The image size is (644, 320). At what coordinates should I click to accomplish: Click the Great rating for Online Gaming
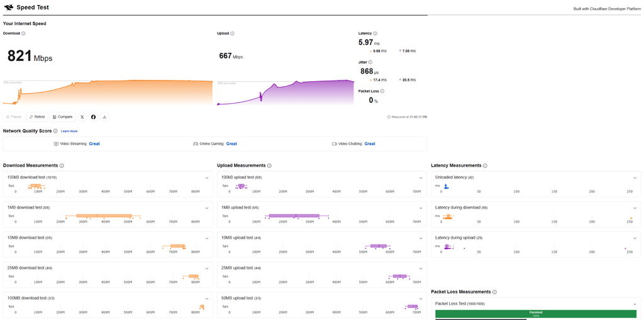(x=231, y=144)
